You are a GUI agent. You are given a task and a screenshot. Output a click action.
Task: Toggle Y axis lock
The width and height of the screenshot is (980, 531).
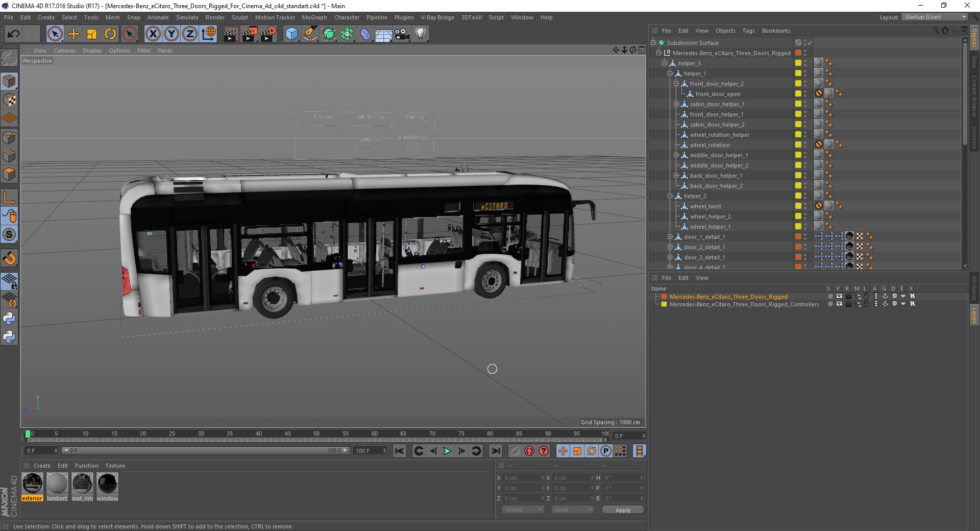tap(171, 34)
